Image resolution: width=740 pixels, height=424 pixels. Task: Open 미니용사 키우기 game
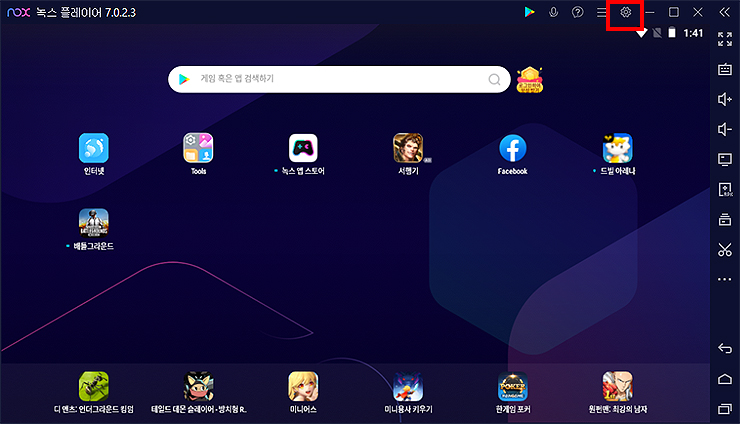coord(408,386)
